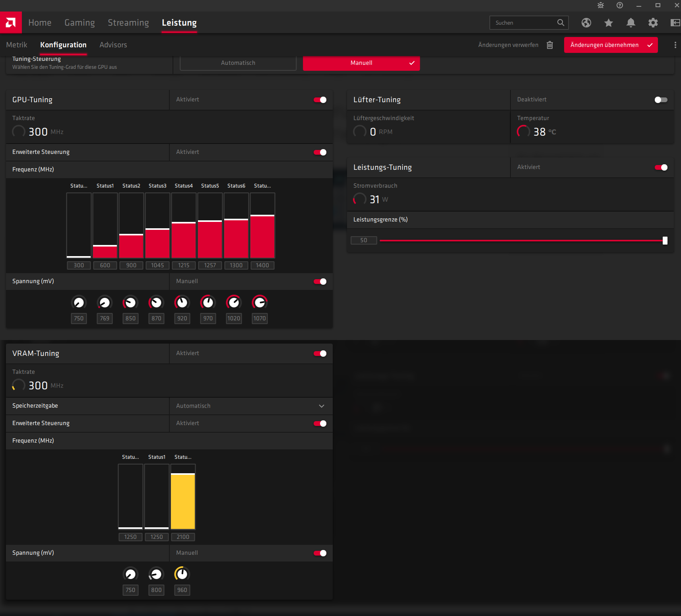Click the GPU voltage dial above 1020

(234, 303)
